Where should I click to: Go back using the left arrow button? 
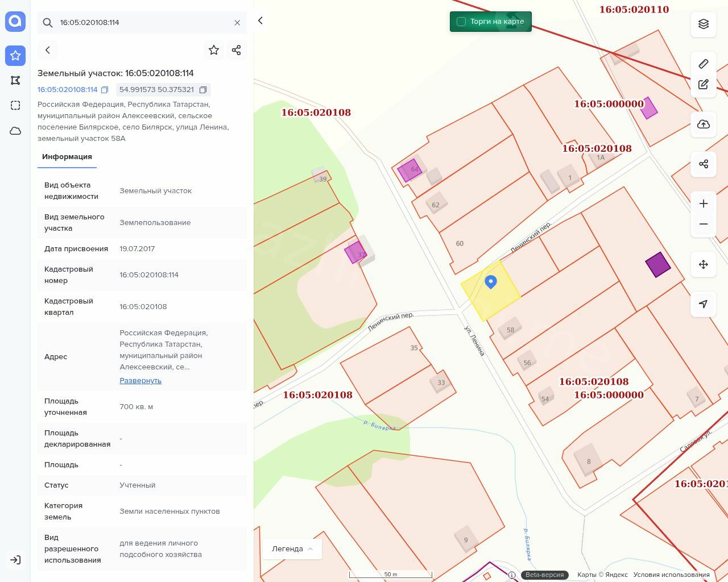48,50
